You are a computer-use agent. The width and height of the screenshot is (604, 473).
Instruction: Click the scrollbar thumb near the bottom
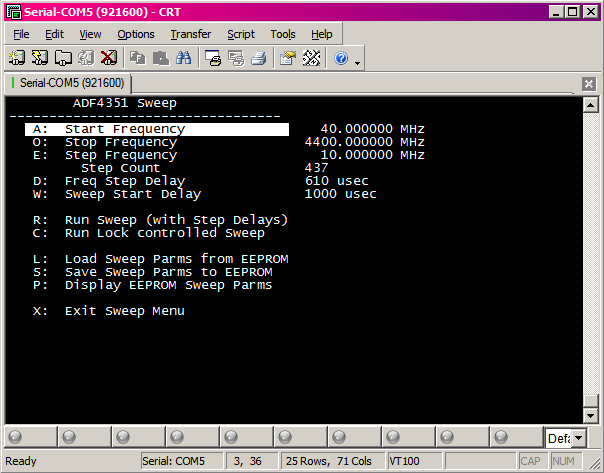click(x=591, y=401)
